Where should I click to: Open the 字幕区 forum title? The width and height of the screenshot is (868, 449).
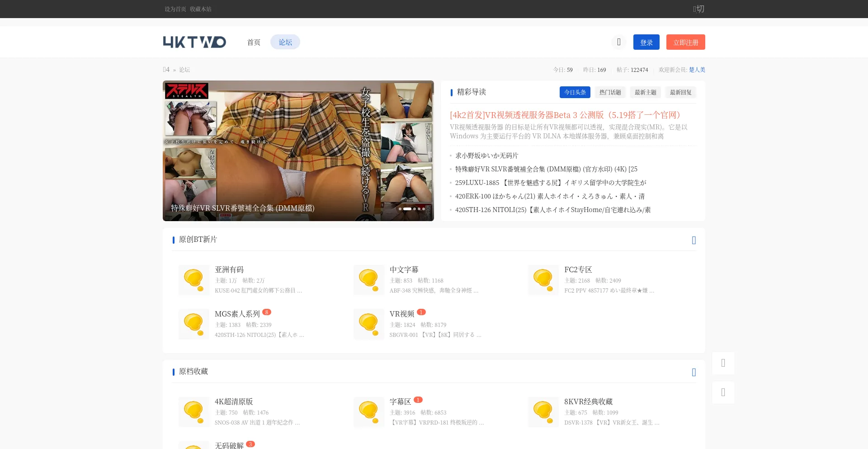pos(401,402)
